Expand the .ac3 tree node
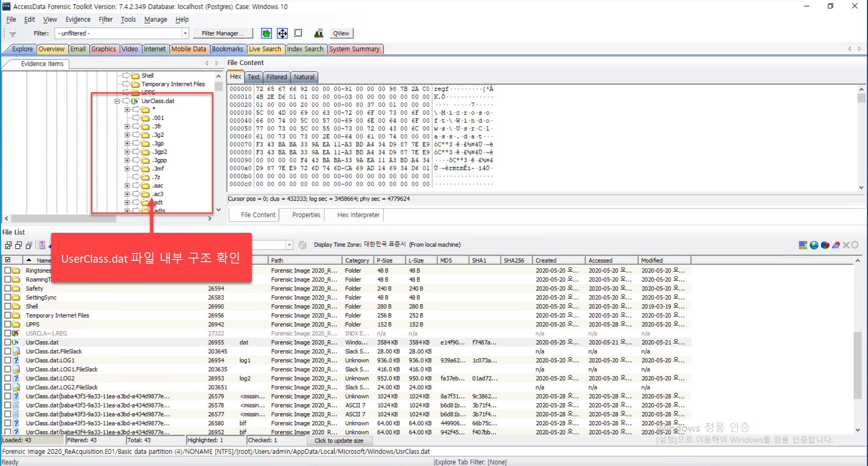 (127, 194)
